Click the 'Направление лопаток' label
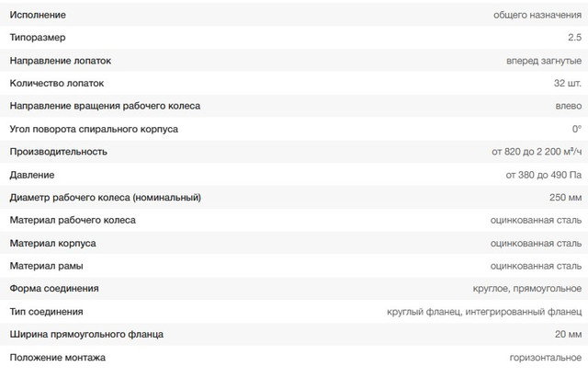The image size is (588, 378). pos(61,61)
